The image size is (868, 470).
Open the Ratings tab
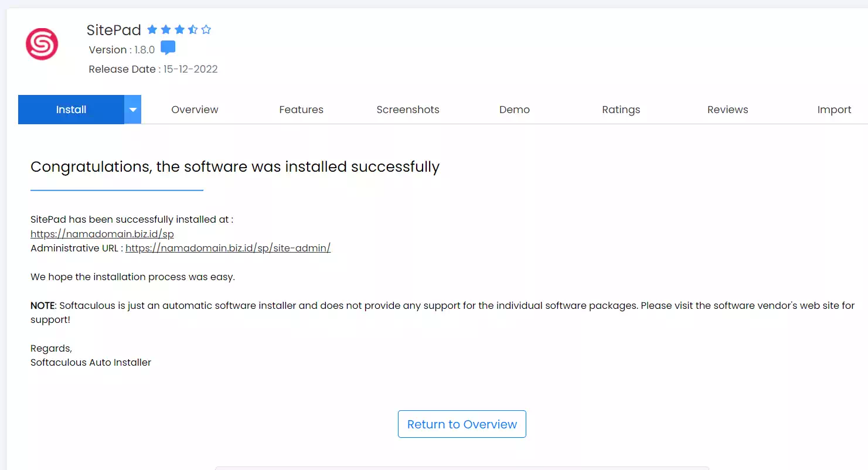[621, 110]
